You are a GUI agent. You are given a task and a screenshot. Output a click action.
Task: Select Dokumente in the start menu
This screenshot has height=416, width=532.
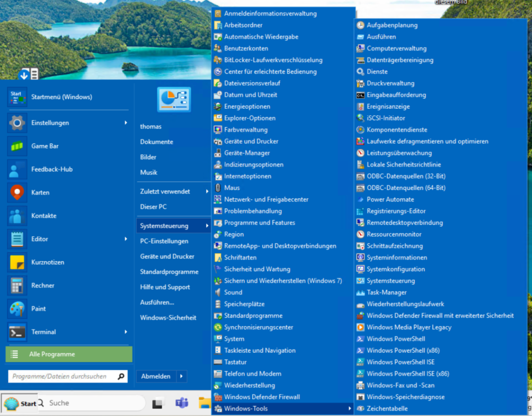click(x=156, y=142)
